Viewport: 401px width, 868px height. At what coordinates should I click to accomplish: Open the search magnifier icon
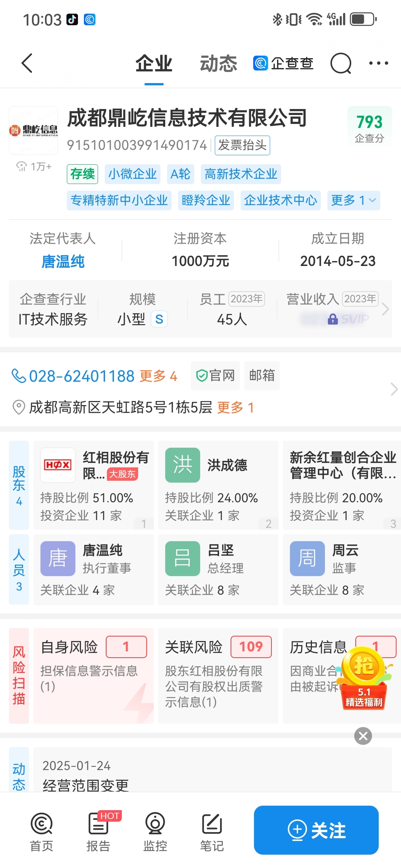pos(340,63)
